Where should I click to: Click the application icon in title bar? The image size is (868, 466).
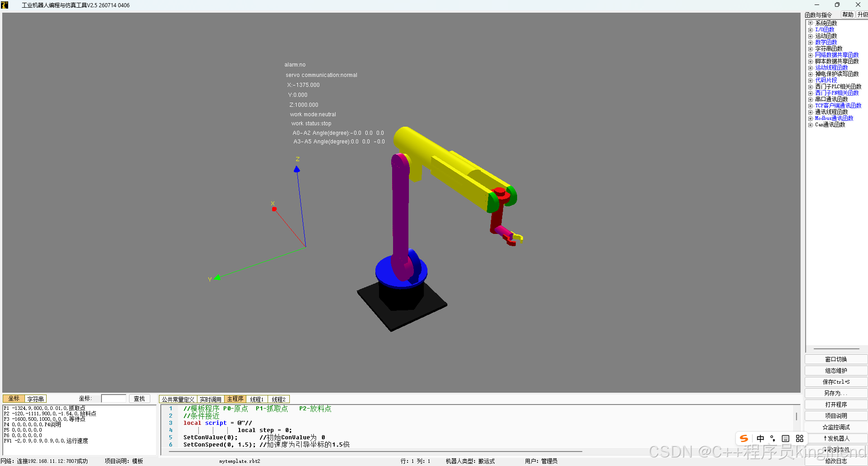coord(5,5)
